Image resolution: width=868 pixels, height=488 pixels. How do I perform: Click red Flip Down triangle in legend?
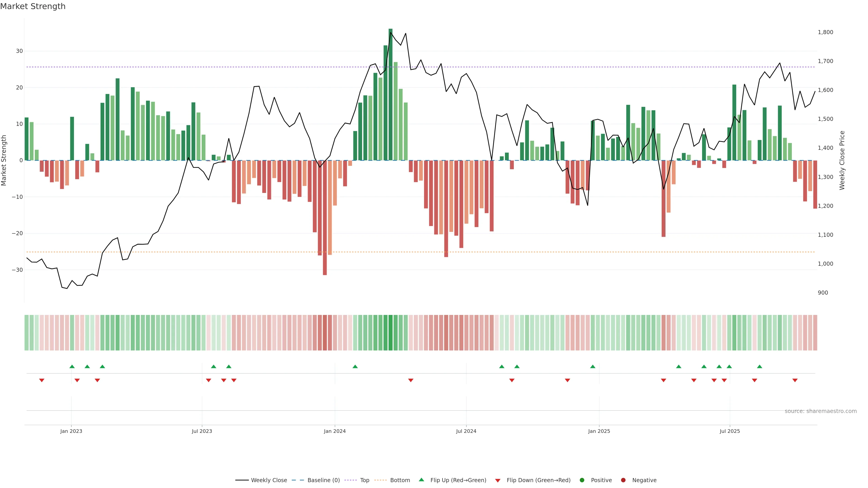pos(498,481)
